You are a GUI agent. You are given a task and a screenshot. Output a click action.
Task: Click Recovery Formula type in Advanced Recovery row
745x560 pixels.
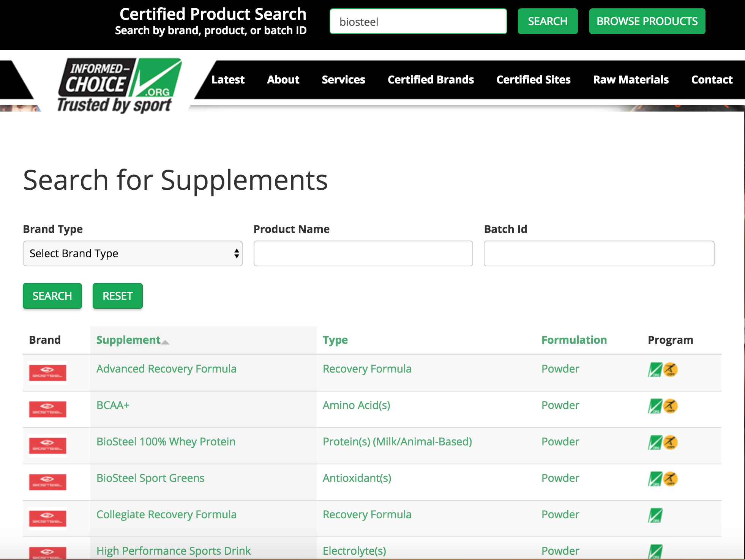[x=367, y=369]
